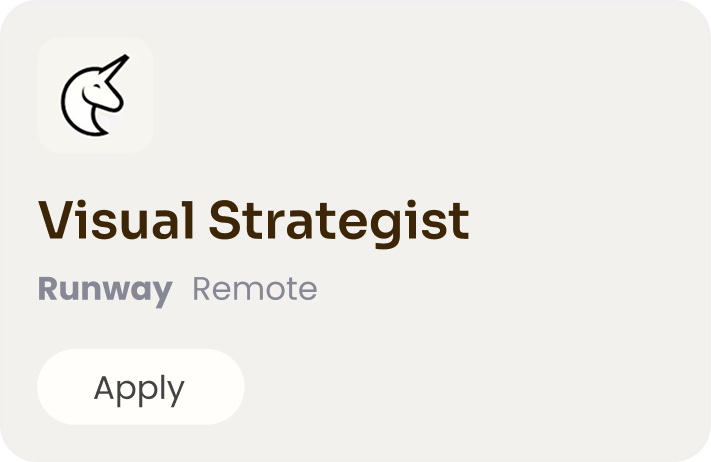Open the Runway logo thumbnail
The width and height of the screenshot is (711, 462).
coord(95,95)
